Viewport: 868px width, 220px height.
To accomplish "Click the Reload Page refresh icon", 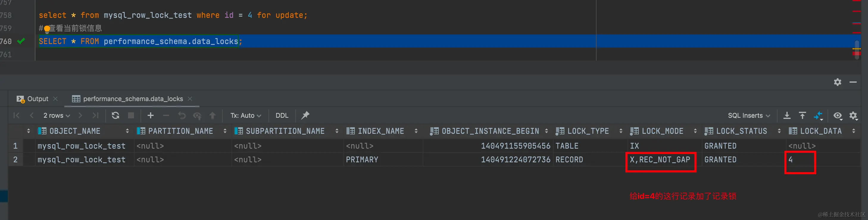I will point(115,115).
